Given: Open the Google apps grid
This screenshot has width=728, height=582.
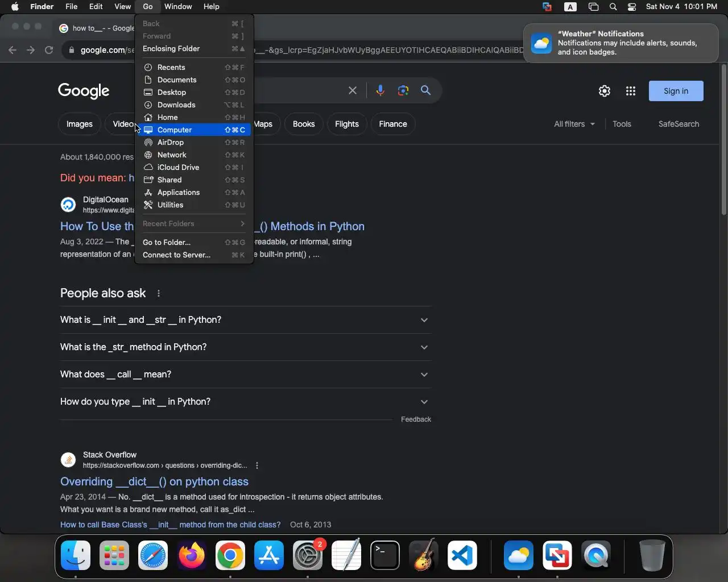Looking at the screenshot, I should 631,91.
